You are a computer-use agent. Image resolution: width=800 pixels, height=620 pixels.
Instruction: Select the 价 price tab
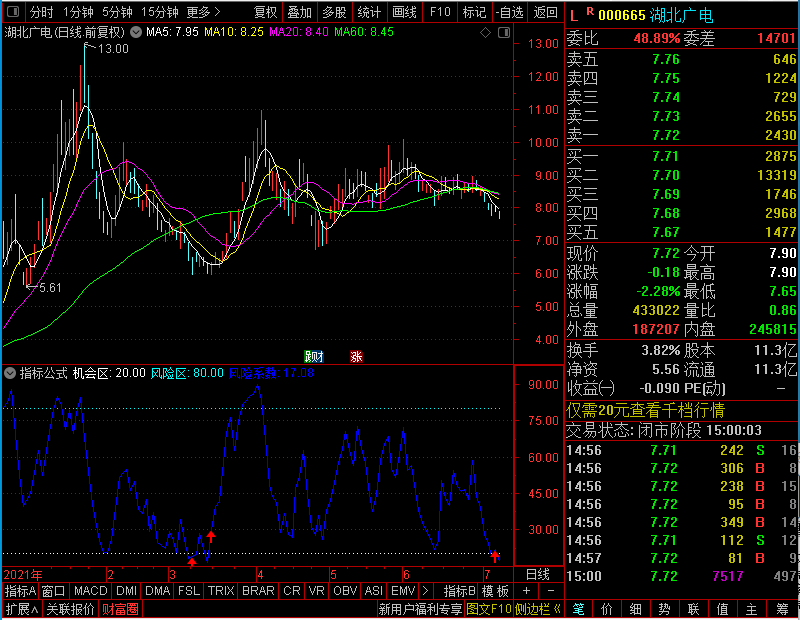pyautogui.click(x=607, y=609)
